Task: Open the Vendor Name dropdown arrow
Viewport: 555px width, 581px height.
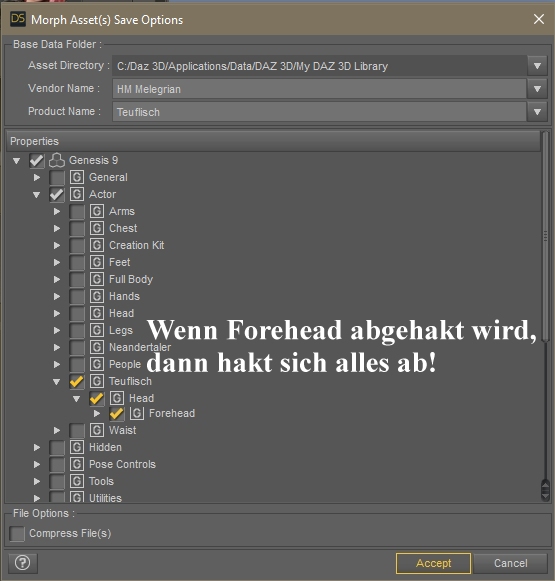Action: pyautogui.click(x=537, y=89)
